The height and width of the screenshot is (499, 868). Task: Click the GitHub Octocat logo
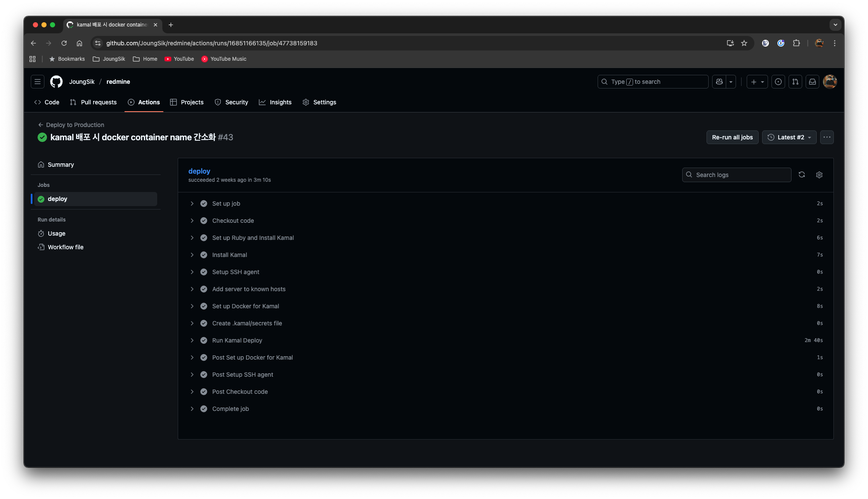click(x=56, y=82)
